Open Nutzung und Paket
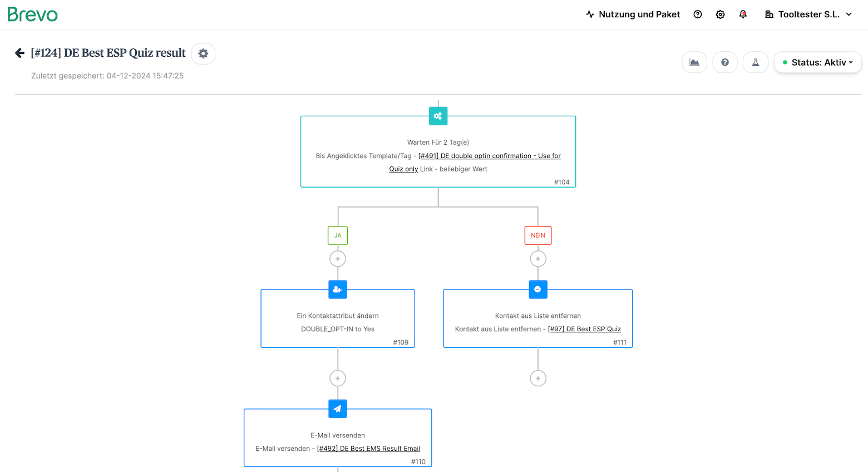 tap(633, 14)
